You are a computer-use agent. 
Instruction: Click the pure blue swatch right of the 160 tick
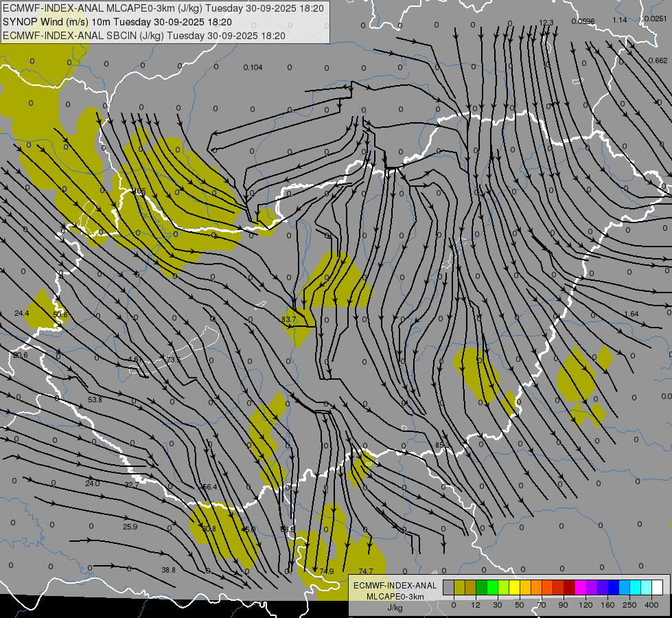(x=613, y=588)
